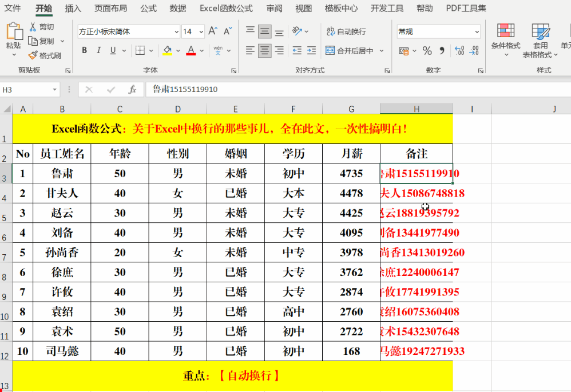
Task: Select cell containing 孙尚香
Action: 62,253
